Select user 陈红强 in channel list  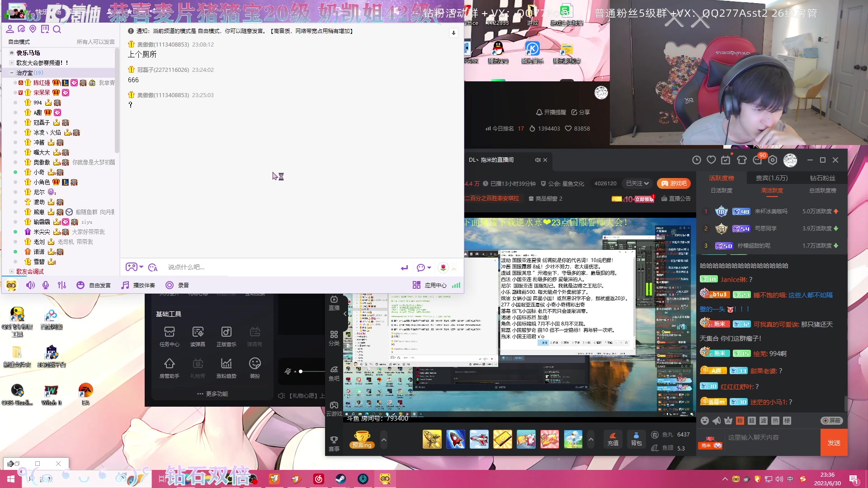pyautogui.click(x=42, y=83)
